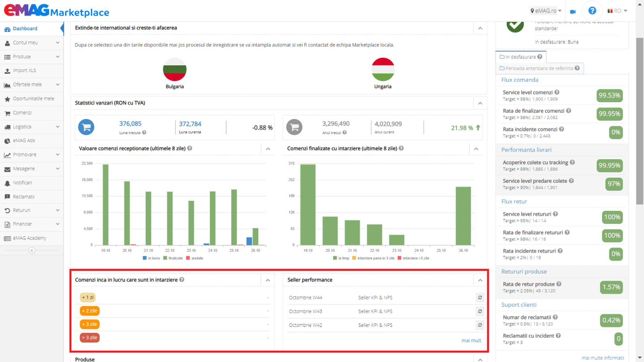Toggle 'in lucru' legend series in chart
Screen dimensions: 644x362
pos(151,258)
